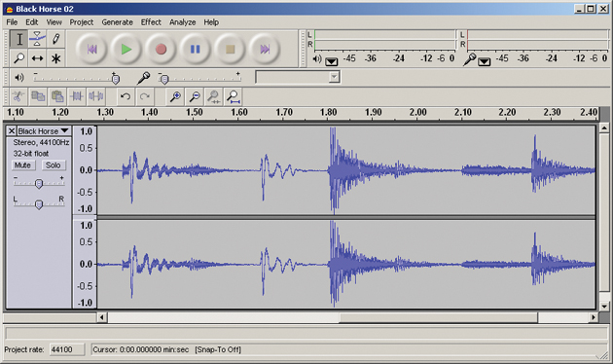The height and width of the screenshot is (364, 613).
Task: Open the playback meter dropdown arrow
Action: 332,61
